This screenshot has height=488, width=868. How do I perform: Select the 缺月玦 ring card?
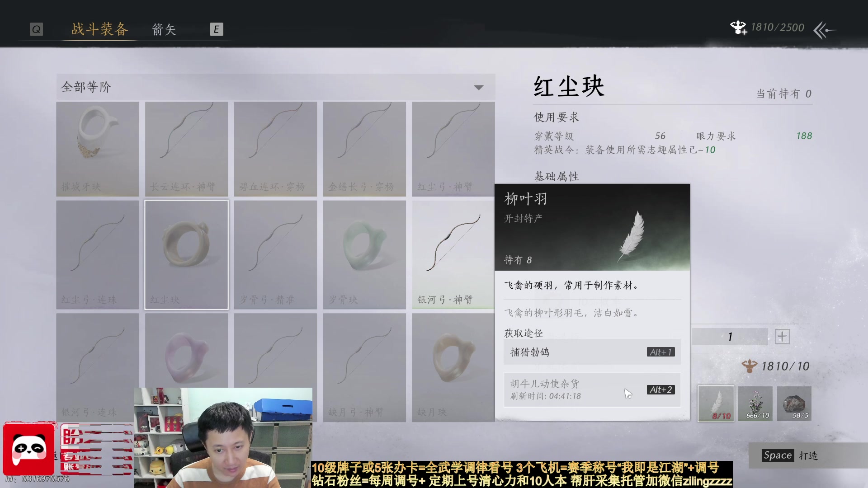[453, 368]
